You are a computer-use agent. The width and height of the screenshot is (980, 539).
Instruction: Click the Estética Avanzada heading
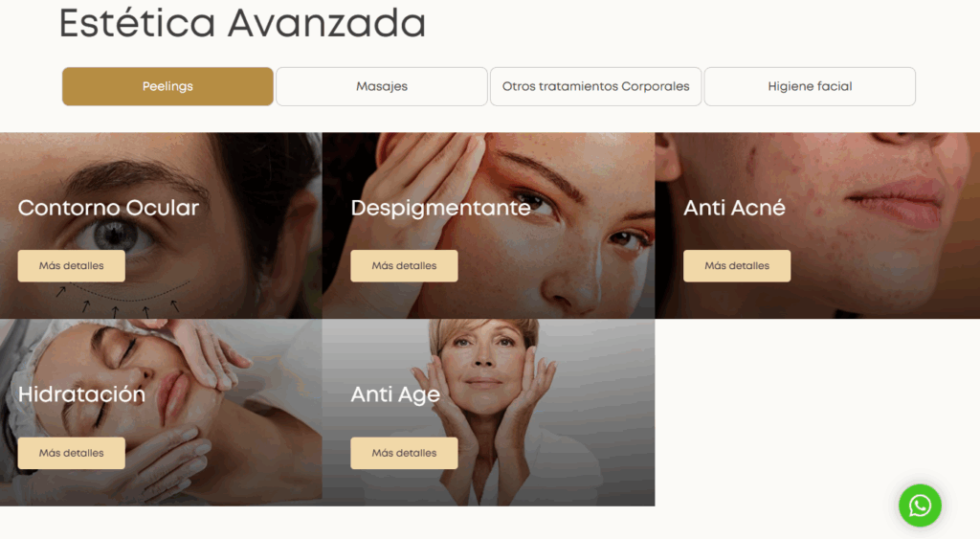[242, 24]
